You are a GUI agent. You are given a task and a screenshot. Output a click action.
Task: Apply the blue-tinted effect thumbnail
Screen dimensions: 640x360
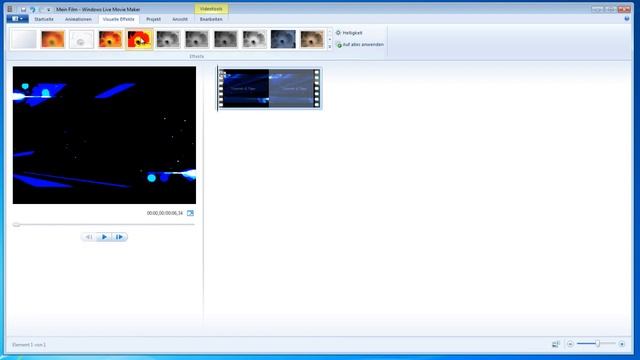tap(283, 40)
